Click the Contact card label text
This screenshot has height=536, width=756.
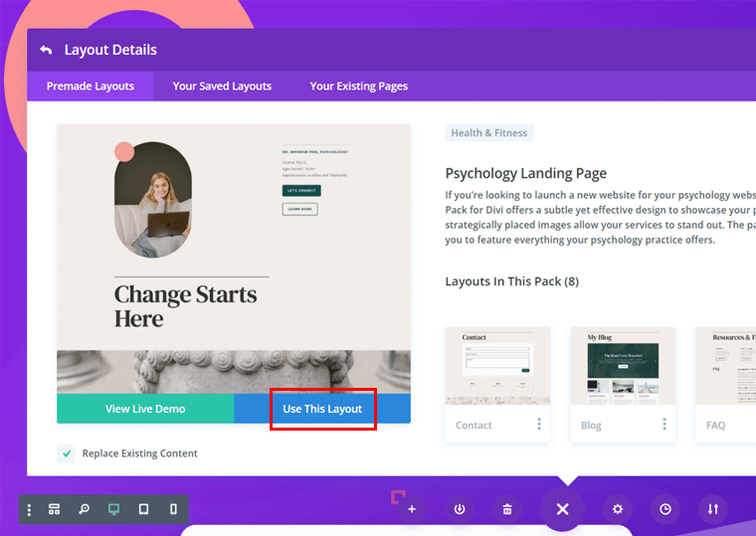[x=473, y=426]
